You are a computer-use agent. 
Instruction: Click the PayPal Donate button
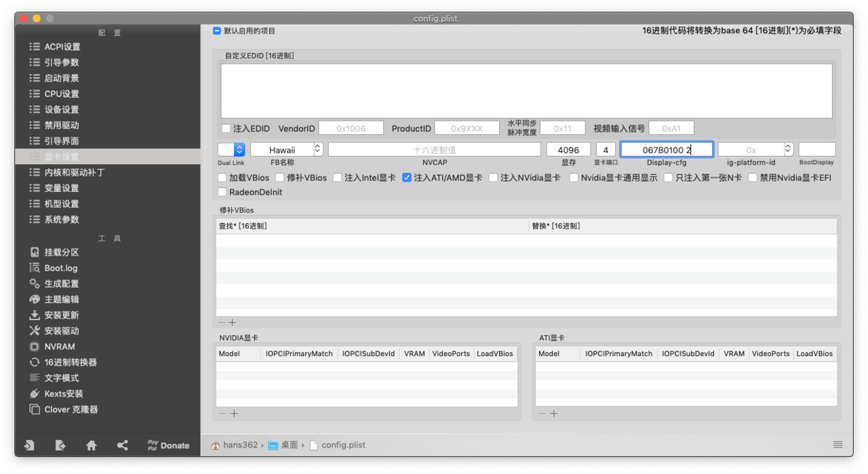click(x=168, y=446)
